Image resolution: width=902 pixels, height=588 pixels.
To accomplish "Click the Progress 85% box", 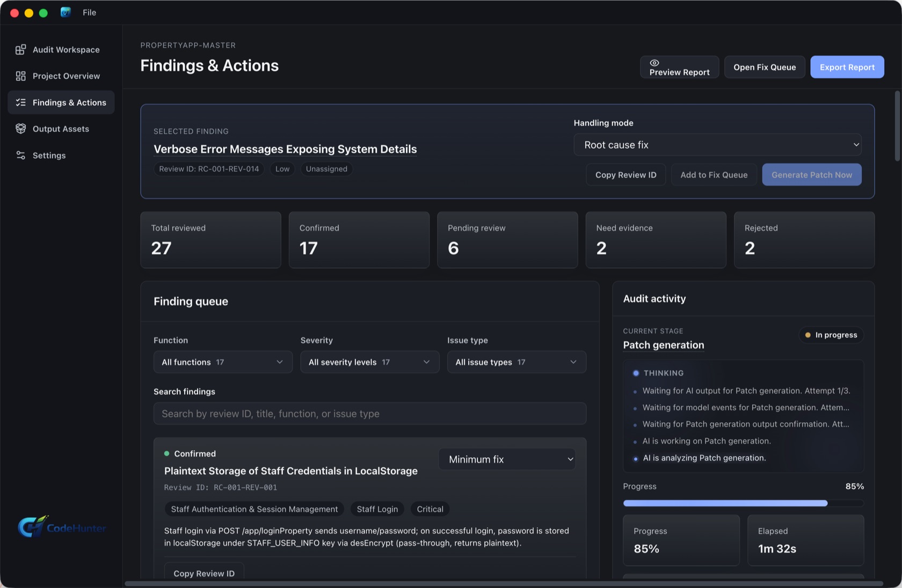I will coord(681,540).
